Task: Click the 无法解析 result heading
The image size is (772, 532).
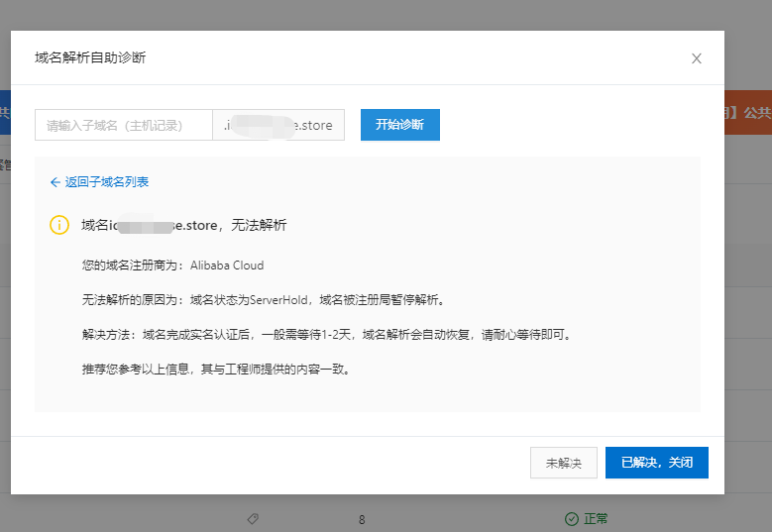Action: [184, 225]
